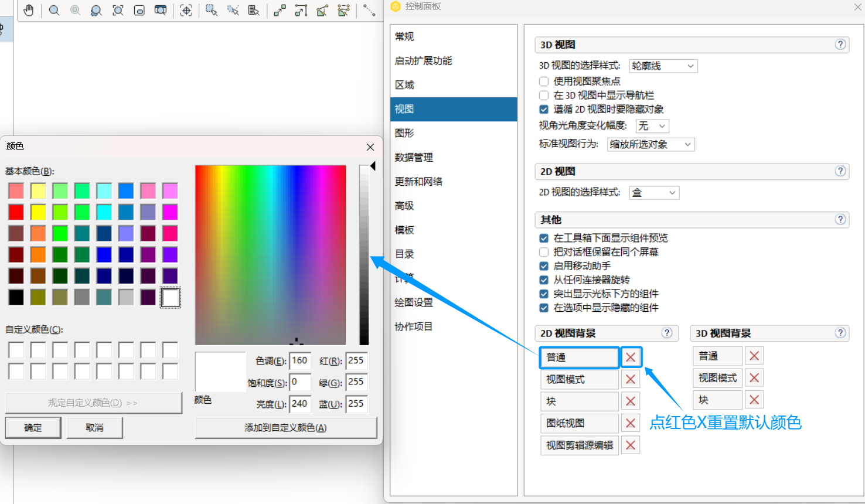The width and height of the screenshot is (865, 504).
Task: Click the crossed-out deselect cursor icon
Action: tap(233, 11)
